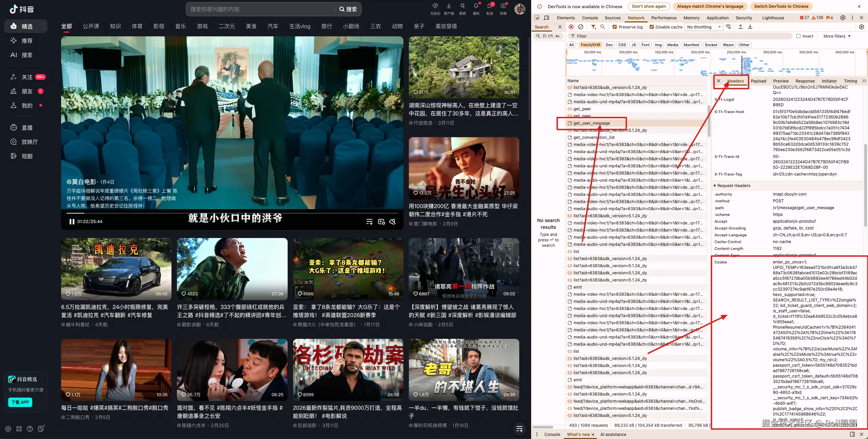This screenshot has height=439, width=868.
Task: Toggle the Preserve log checkbox
Action: point(615,27)
